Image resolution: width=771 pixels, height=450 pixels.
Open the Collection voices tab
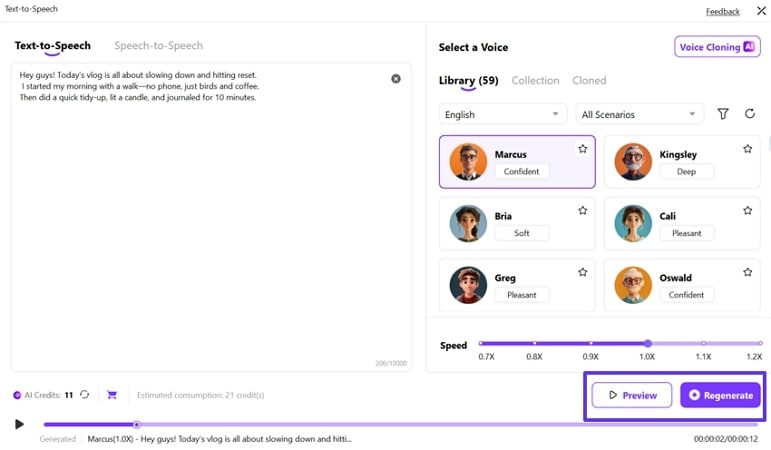click(x=535, y=80)
